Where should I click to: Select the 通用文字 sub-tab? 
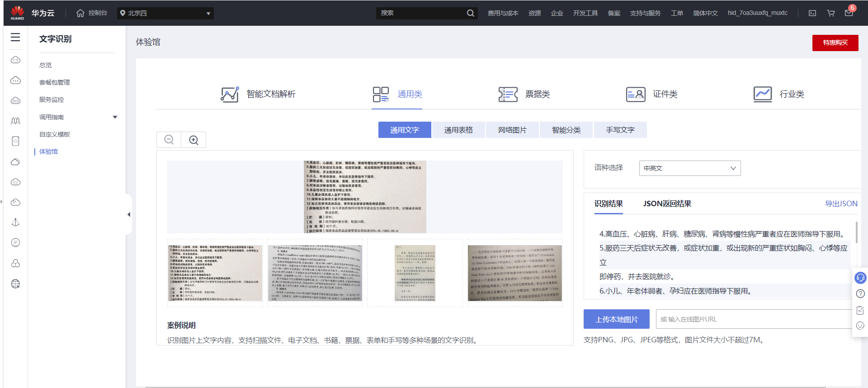[x=405, y=130]
